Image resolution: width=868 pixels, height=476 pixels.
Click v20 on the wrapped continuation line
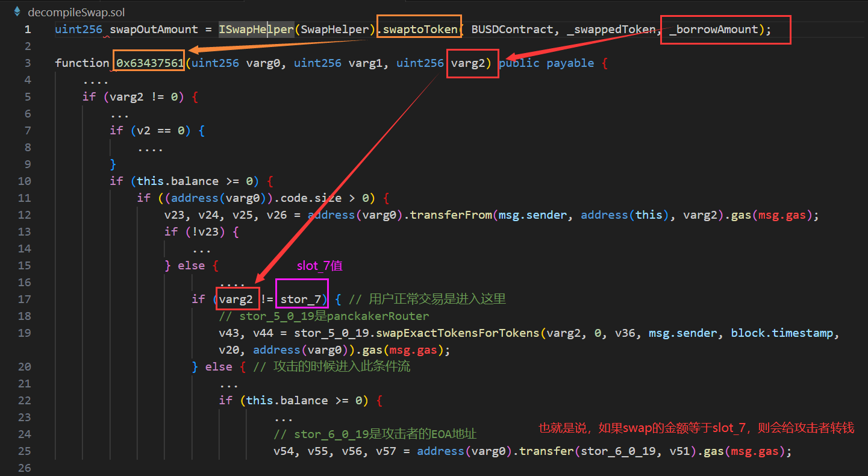229,350
